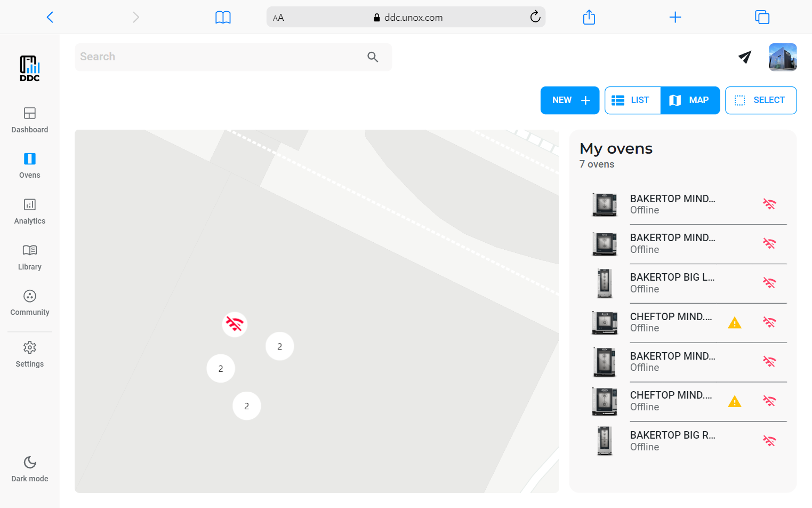Open the Library section

pyautogui.click(x=29, y=257)
